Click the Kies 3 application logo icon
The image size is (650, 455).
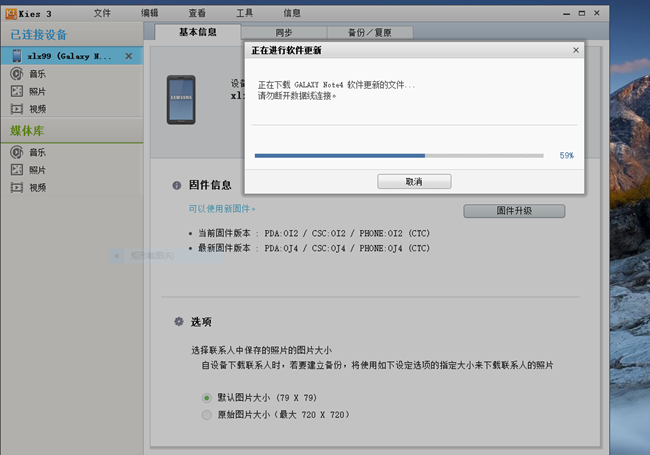11,14
